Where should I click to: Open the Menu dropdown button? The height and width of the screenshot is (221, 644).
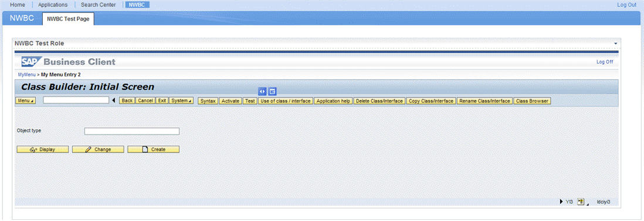pyautogui.click(x=26, y=101)
